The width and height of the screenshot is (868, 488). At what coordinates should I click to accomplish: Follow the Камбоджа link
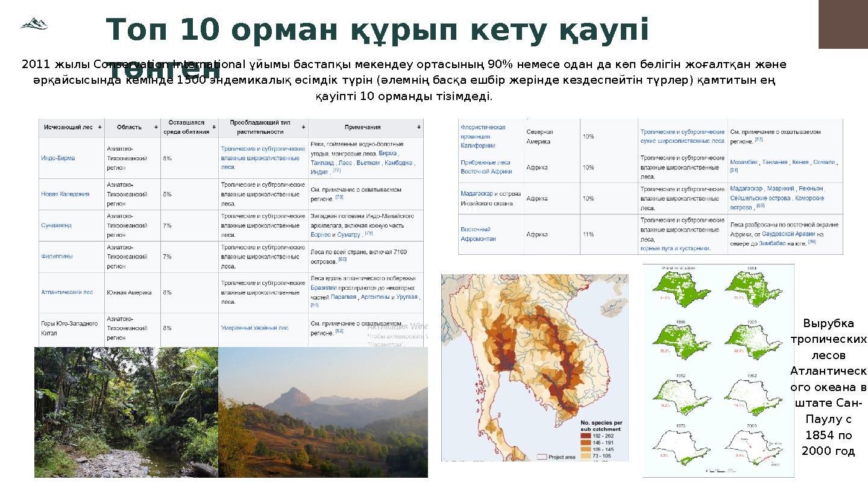(x=398, y=163)
